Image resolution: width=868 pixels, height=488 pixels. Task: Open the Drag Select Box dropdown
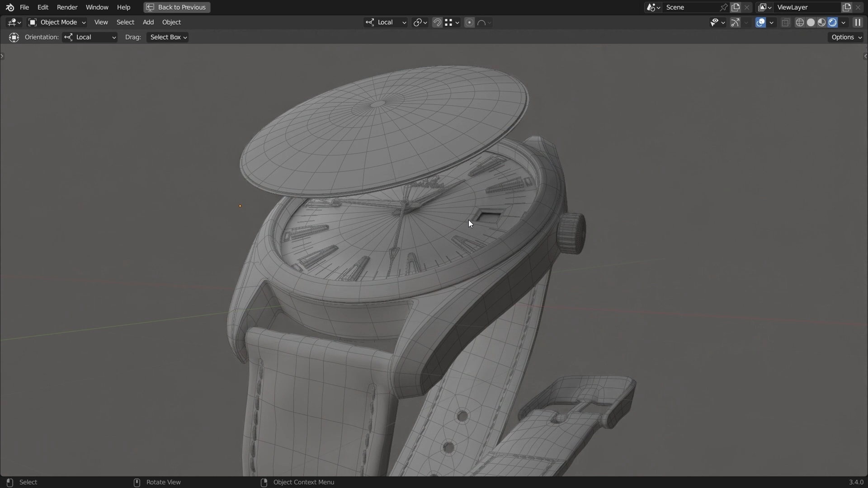pyautogui.click(x=168, y=37)
